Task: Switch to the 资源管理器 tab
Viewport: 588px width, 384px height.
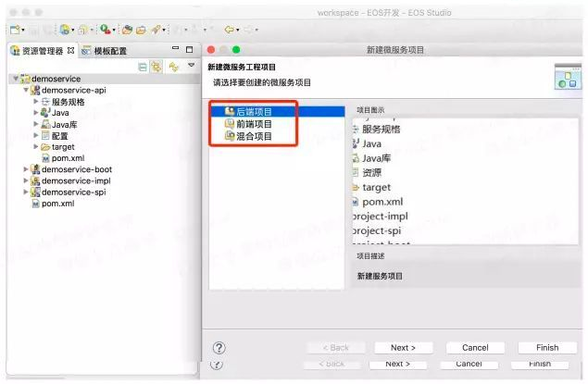Action: click(43, 51)
